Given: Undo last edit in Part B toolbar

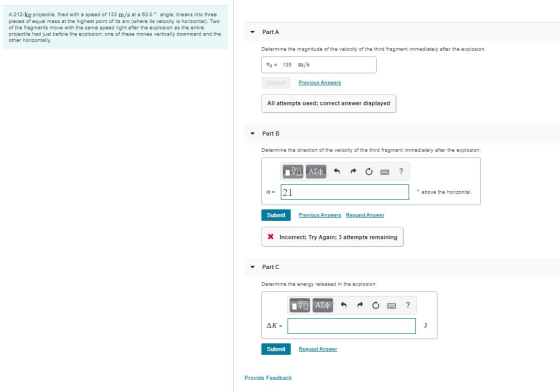Looking at the screenshot, I should pyautogui.click(x=336, y=171).
